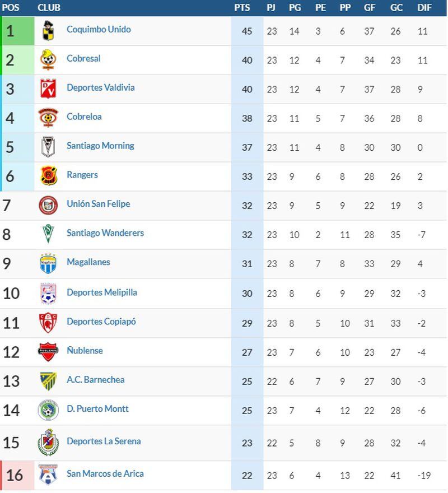The image size is (448, 493).
Task: Follow the A.C. Barnechea link
Action: point(95,380)
